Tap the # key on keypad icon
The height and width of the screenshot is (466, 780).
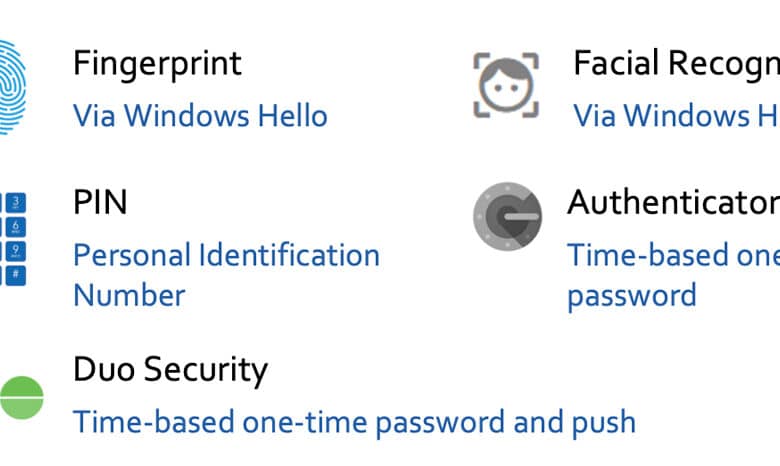point(16,275)
